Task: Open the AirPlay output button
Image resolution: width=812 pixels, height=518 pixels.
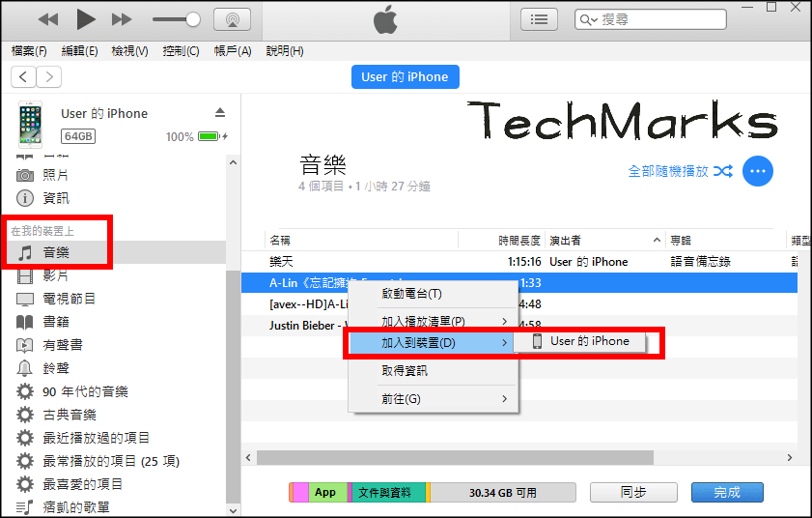Action: tap(232, 19)
